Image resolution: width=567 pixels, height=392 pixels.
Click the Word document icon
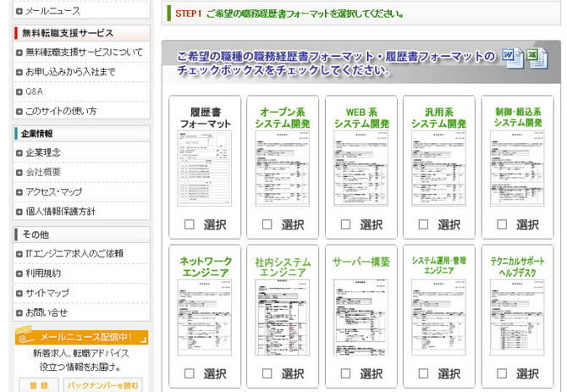tap(514, 58)
